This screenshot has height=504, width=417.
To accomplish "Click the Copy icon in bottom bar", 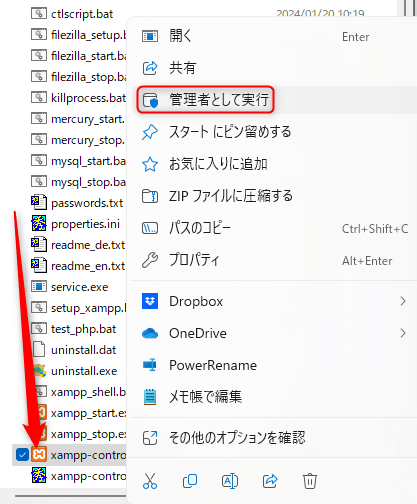I will [190, 481].
